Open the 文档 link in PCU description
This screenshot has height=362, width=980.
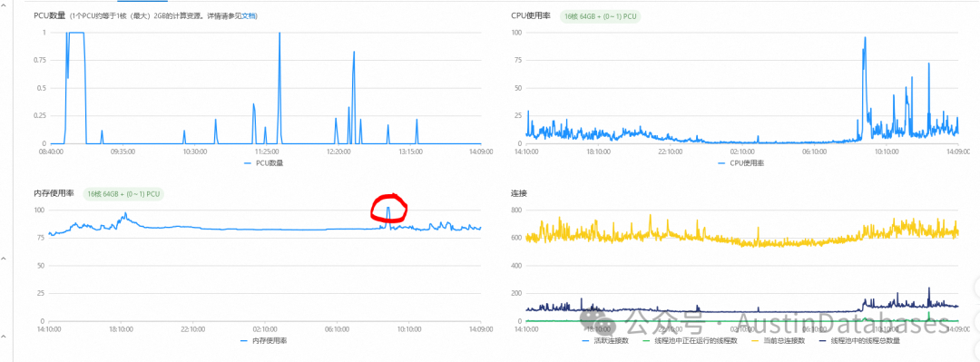pos(250,15)
